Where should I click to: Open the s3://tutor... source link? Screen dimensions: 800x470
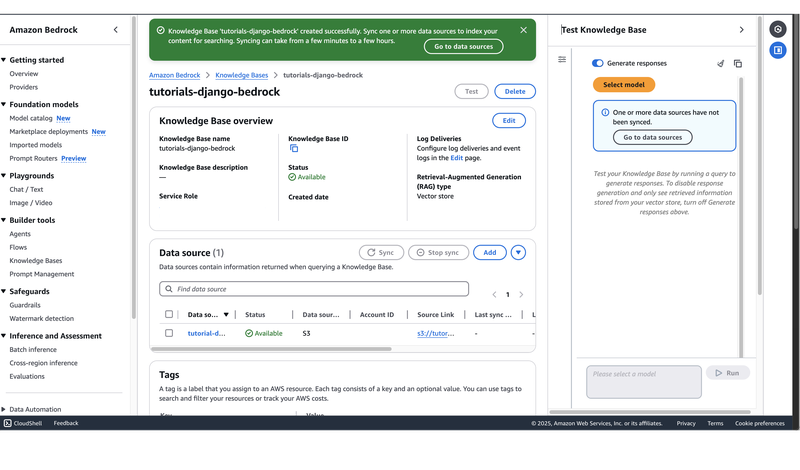435,333
